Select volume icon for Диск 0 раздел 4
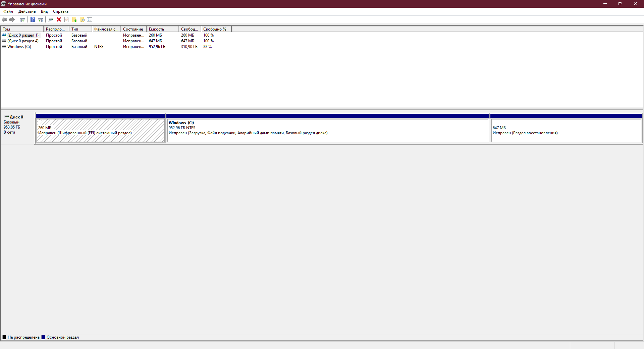This screenshot has width=644, height=349. point(4,41)
